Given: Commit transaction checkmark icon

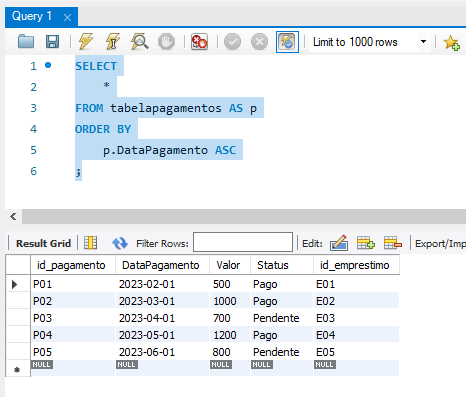Looking at the screenshot, I should [x=232, y=42].
